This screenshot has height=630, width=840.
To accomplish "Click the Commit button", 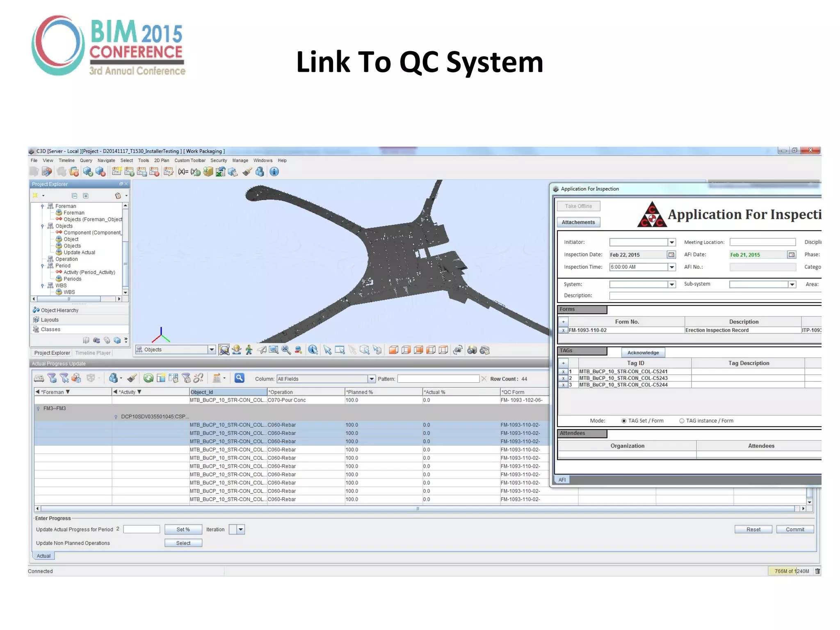I will click(794, 530).
